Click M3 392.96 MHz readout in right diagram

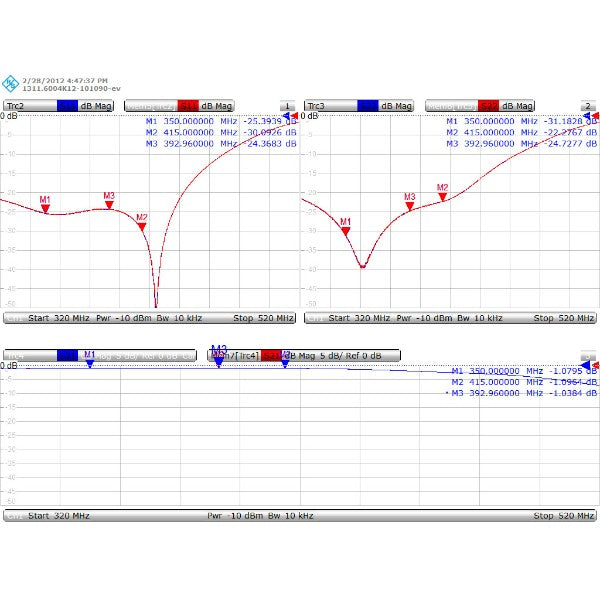520,144
